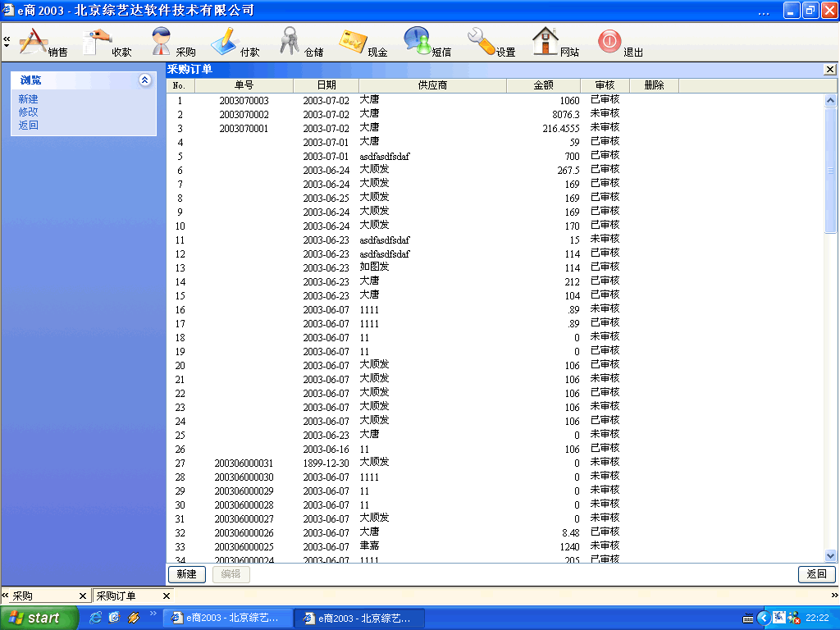The image size is (840, 630).
Task: Click the 修改 link in sidebar
Action: pos(29,112)
